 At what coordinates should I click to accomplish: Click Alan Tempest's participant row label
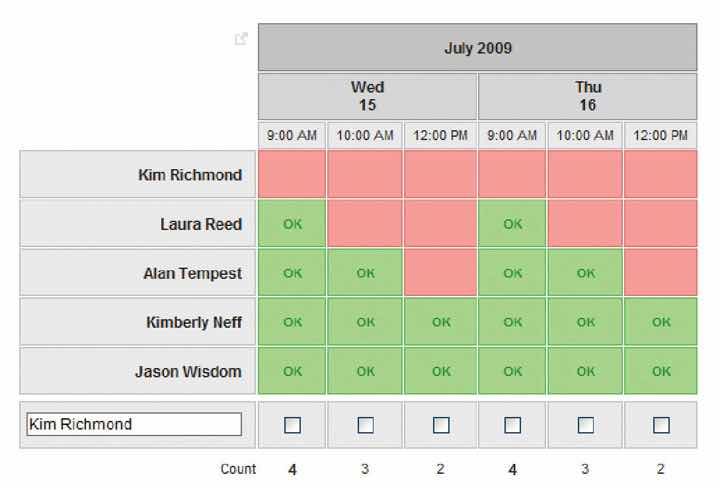point(192,273)
